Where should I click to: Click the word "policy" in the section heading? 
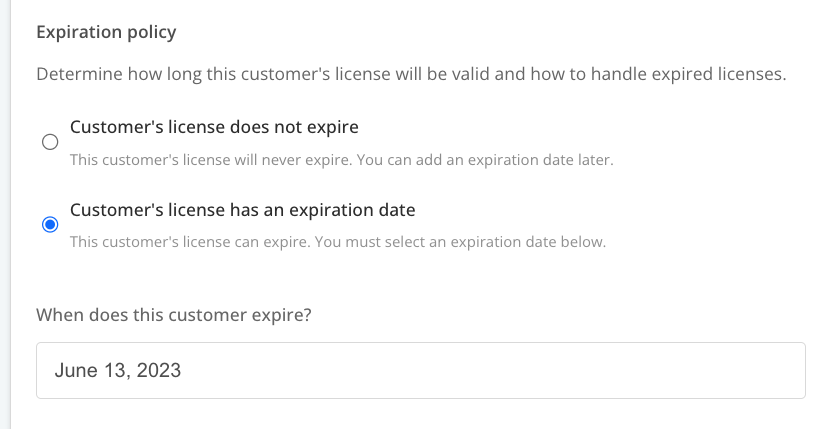tap(150, 32)
